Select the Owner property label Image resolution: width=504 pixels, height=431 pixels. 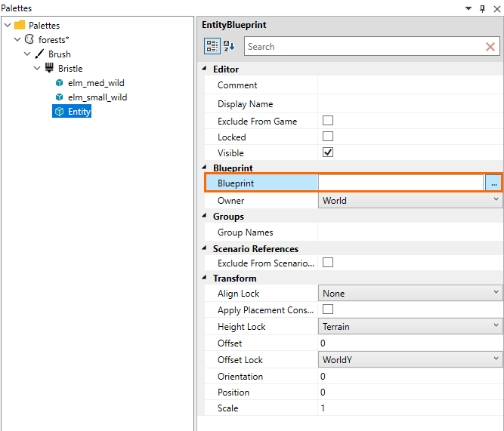[230, 201]
